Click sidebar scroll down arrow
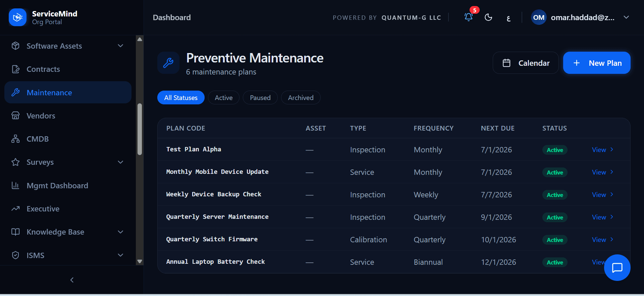The width and height of the screenshot is (644, 296). [x=140, y=261]
